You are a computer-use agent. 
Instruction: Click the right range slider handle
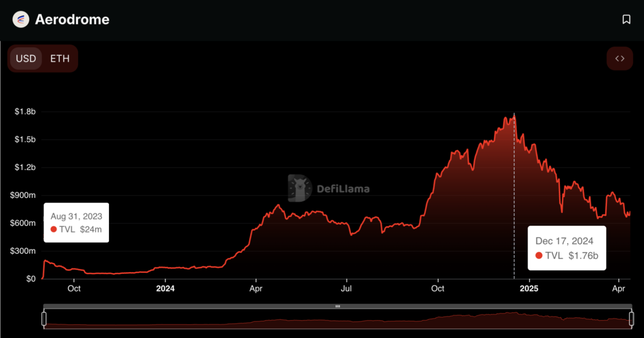[x=631, y=319]
